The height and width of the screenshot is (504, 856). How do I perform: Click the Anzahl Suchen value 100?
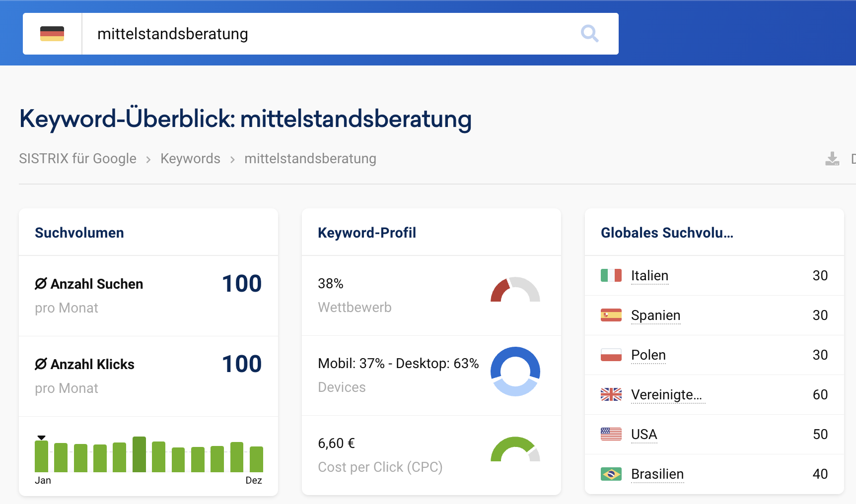[x=242, y=284]
